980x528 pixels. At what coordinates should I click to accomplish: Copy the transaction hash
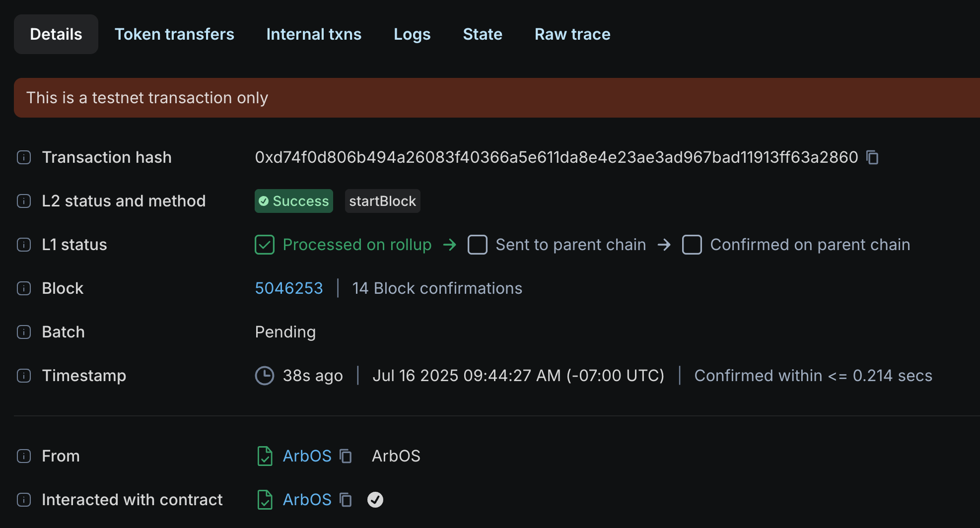pos(872,157)
